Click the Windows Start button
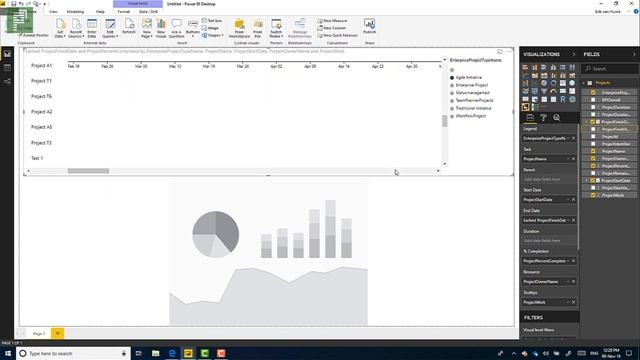The image size is (640, 360). pyautogui.click(x=8, y=353)
